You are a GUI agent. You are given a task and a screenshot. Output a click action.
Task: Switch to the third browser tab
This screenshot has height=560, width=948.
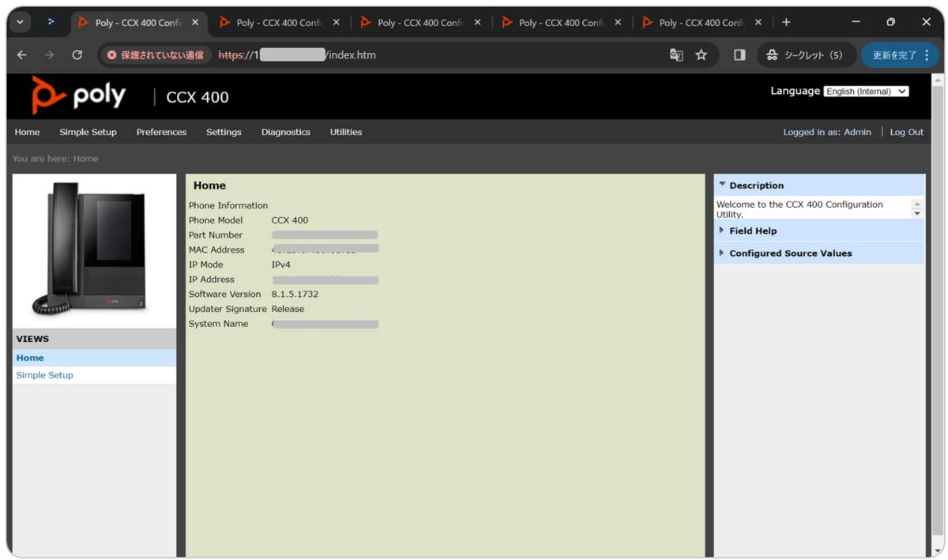(421, 23)
